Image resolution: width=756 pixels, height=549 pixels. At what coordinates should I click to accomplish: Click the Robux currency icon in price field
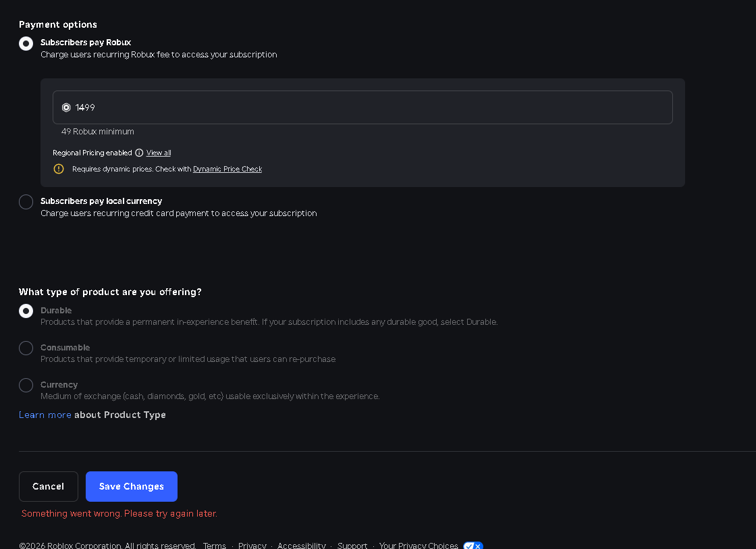[x=66, y=107]
